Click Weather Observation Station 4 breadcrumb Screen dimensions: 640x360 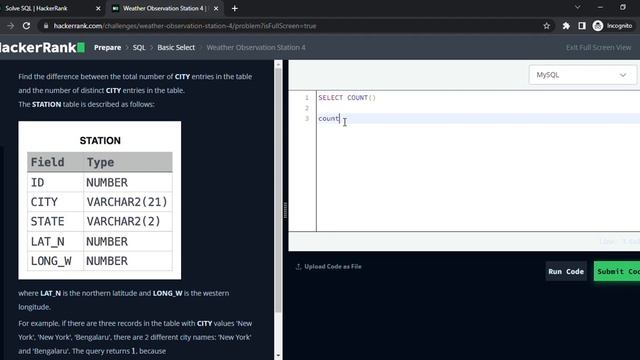(x=256, y=47)
